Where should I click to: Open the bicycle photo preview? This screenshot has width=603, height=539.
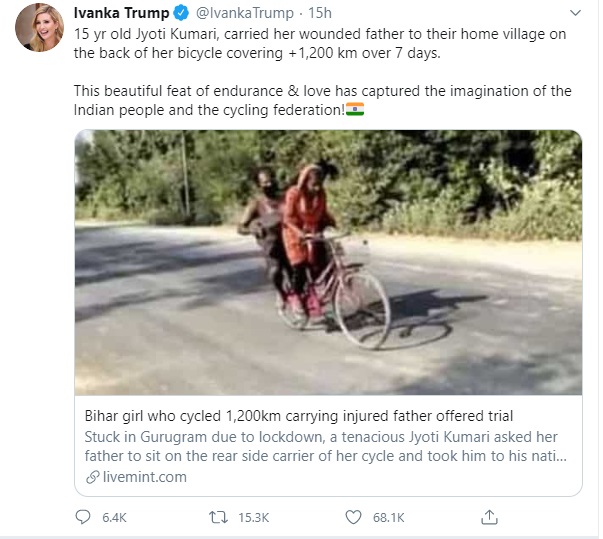pos(328,263)
